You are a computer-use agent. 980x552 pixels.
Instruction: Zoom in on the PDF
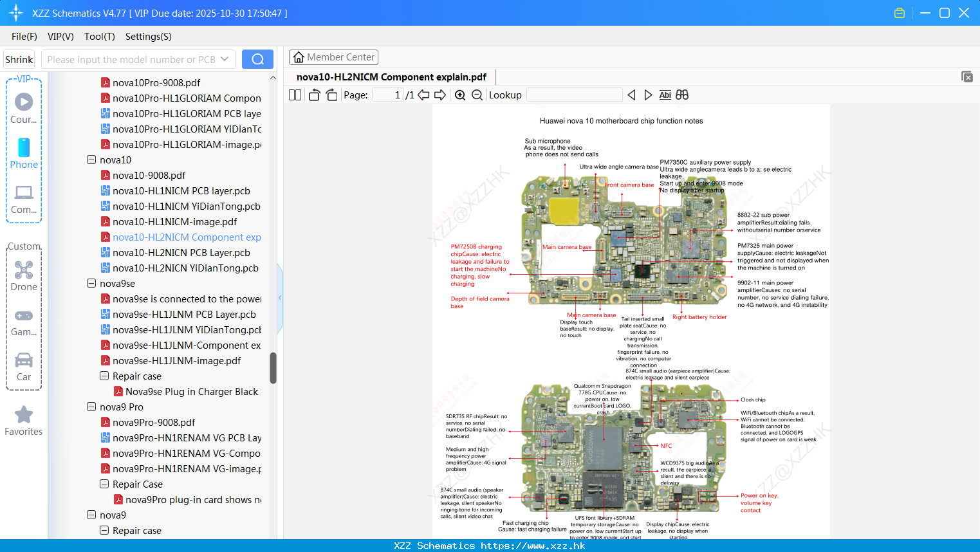point(460,95)
